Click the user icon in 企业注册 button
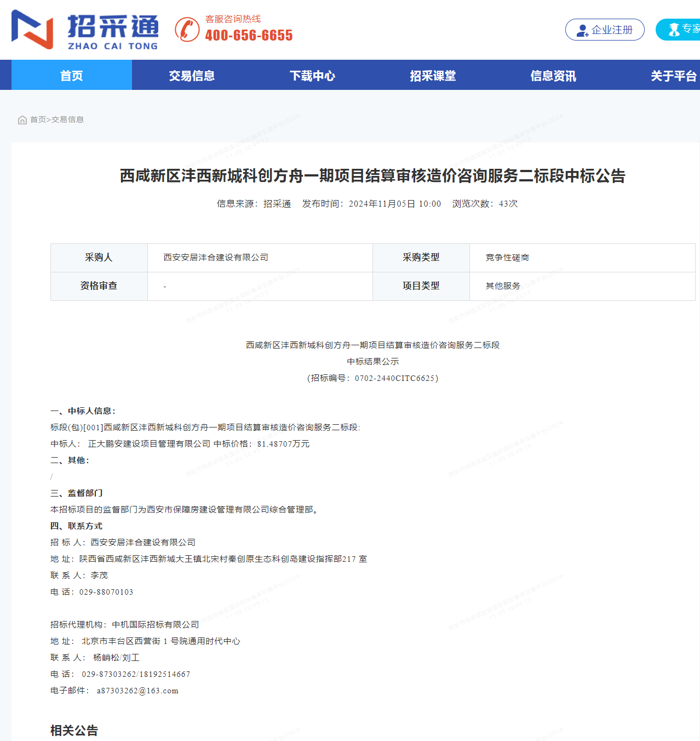 click(582, 30)
